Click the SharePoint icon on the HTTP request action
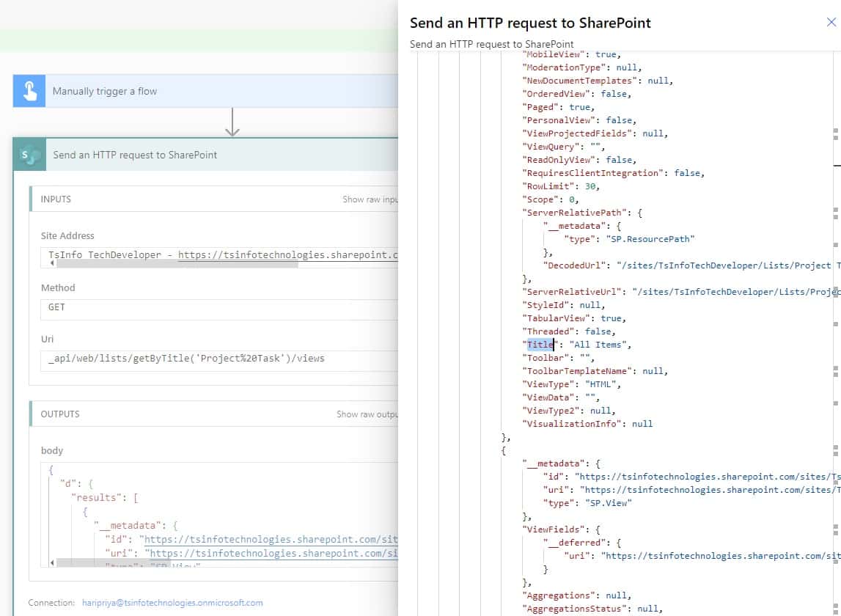Image resolution: width=841 pixels, height=616 pixels. coord(29,154)
